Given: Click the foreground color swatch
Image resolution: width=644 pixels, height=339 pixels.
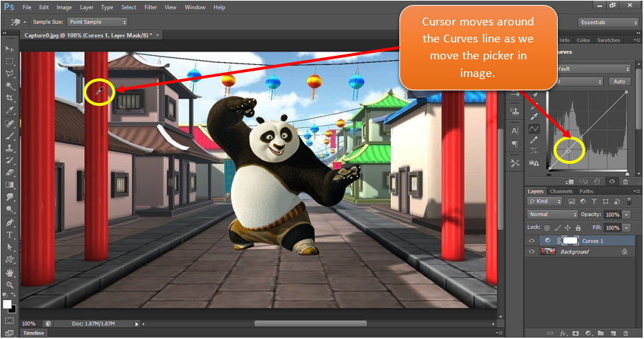Looking at the screenshot, I should point(7,304).
